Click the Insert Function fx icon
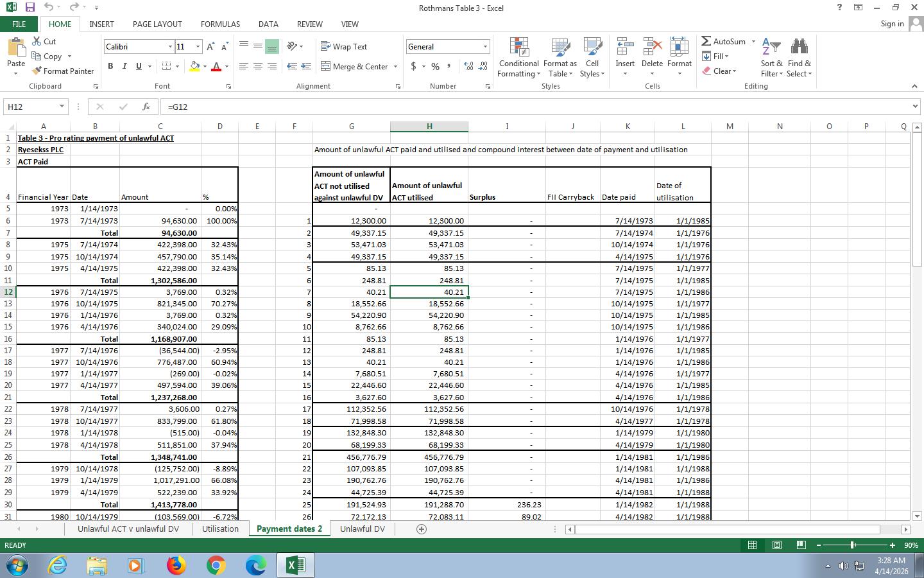 (x=146, y=107)
